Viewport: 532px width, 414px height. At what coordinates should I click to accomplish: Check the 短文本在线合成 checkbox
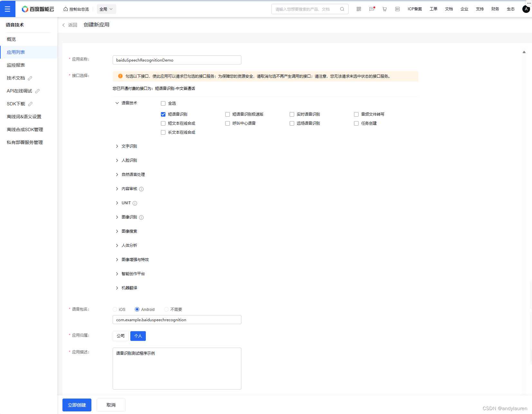pyautogui.click(x=163, y=123)
